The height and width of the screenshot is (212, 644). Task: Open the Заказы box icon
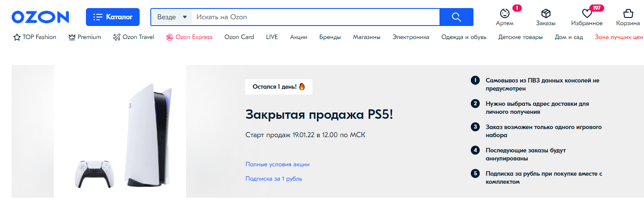click(546, 13)
